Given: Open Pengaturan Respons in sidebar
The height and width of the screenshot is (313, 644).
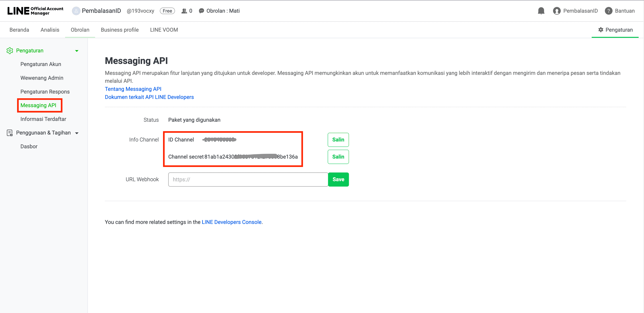Looking at the screenshot, I should coord(45,92).
